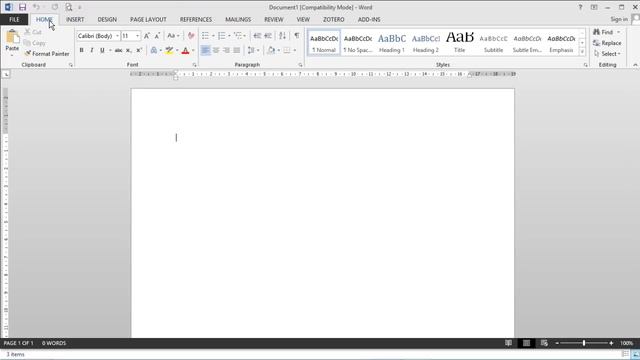Center align the paragraph
This screenshot has height=360, width=640.
pyautogui.click(x=216, y=50)
